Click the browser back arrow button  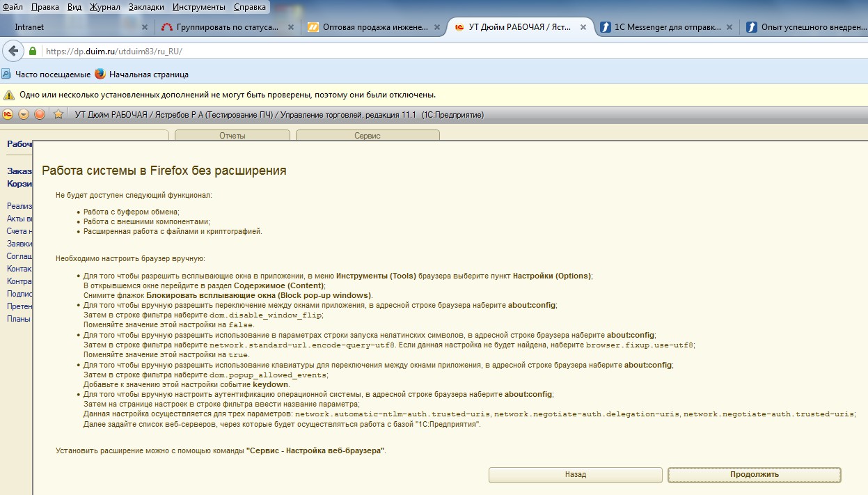(12, 51)
